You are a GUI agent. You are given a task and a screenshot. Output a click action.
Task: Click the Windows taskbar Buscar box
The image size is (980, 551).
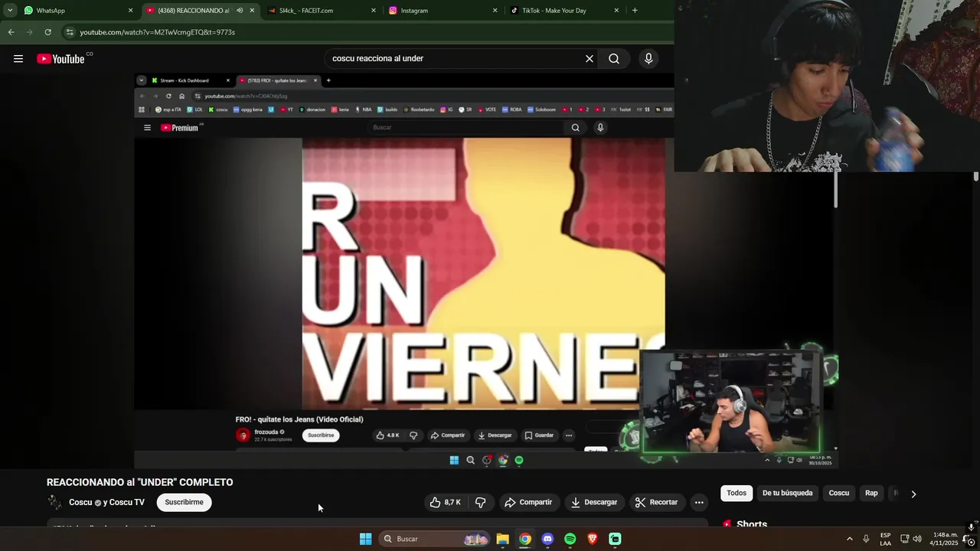(433, 539)
